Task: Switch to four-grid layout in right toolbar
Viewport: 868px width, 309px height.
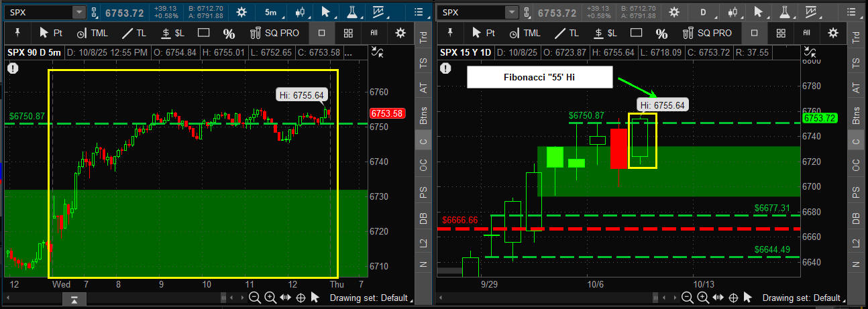Action: (781, 33)
